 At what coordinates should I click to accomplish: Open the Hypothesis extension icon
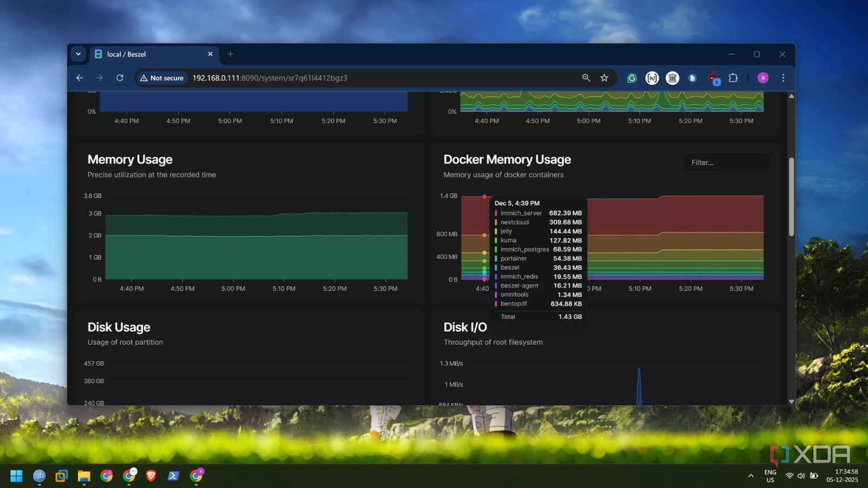point(652,78)
